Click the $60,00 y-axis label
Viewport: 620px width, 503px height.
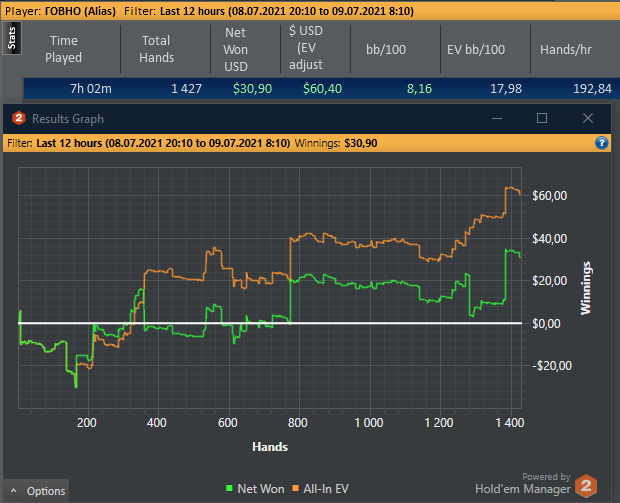coord(550,196)
